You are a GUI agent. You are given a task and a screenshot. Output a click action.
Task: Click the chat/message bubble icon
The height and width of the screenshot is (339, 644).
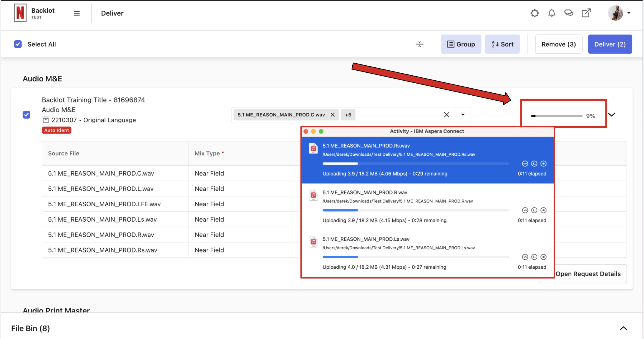click(x=569, y=13)
